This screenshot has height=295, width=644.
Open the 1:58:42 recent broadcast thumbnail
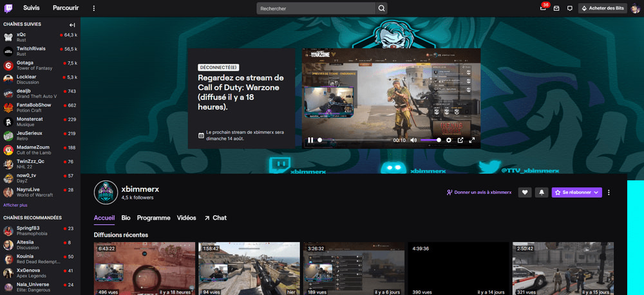249,269
